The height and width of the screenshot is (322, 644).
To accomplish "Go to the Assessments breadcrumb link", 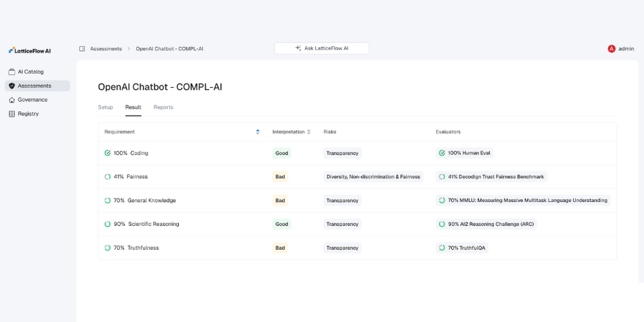I will pyautogui.click(x=106, y=48).
